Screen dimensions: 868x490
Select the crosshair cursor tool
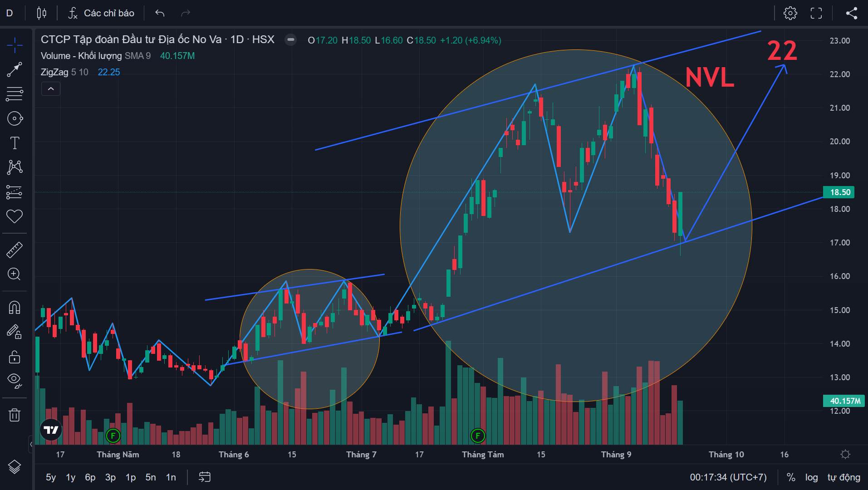click(x=15, y=45)
